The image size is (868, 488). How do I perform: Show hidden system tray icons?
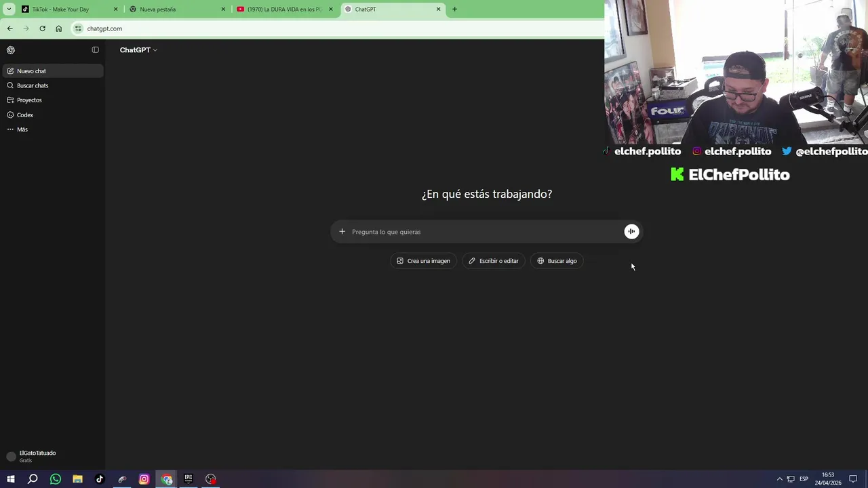click(779, 479)
